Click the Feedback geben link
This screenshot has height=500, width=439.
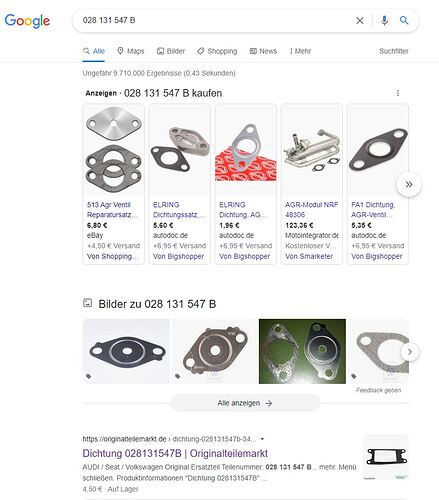378,390
